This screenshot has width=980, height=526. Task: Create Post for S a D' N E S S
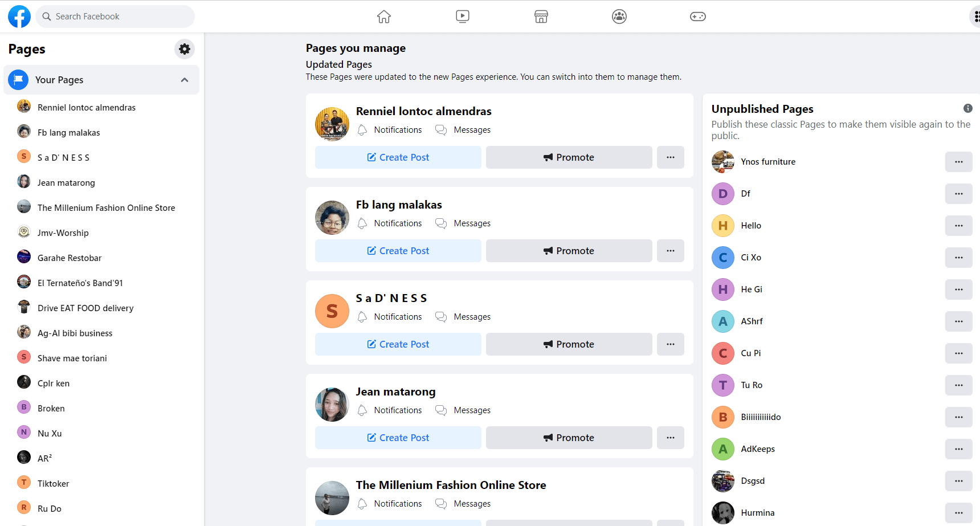[x=398, y=344]
